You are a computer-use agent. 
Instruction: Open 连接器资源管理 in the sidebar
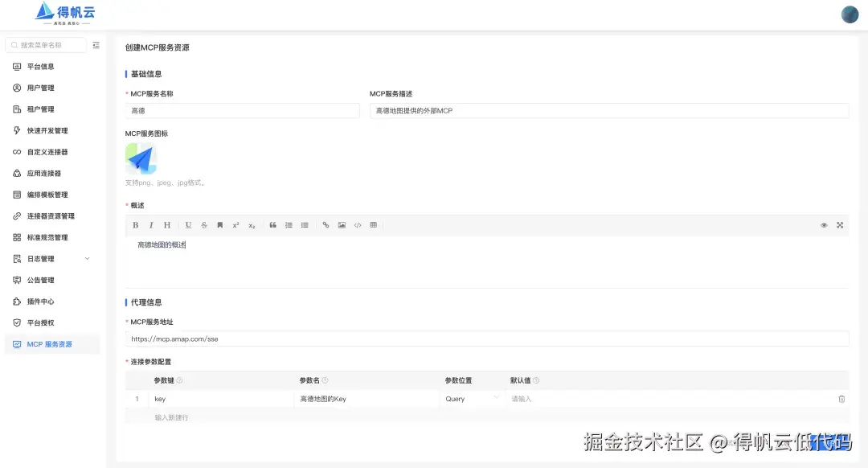52,216
